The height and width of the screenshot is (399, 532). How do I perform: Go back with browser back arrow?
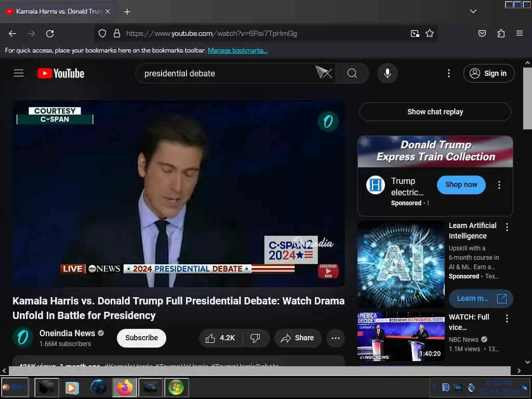click(x=12, y=34)
